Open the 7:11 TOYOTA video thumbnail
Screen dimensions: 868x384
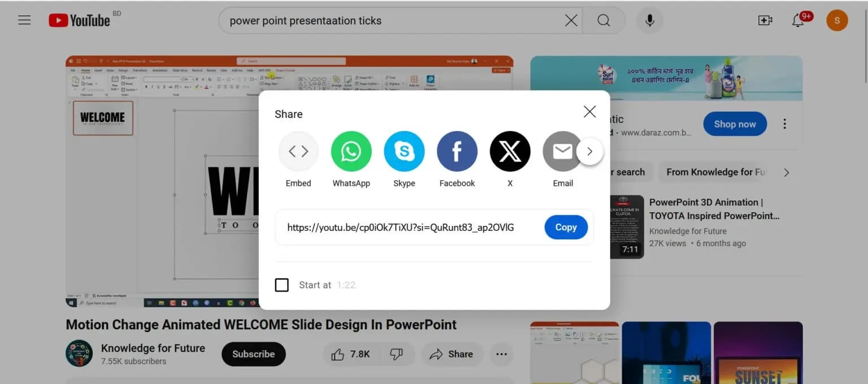coord(627,227)
